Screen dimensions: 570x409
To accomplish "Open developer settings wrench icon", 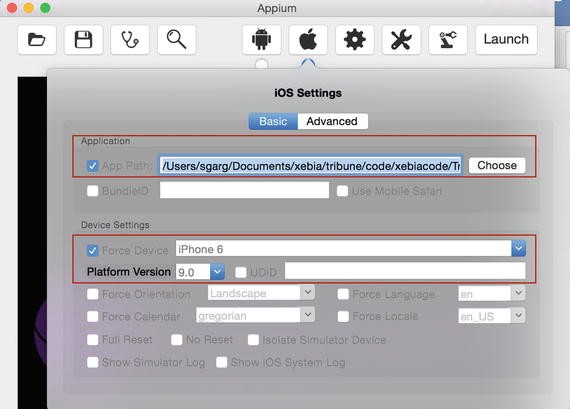I will coord(401,40).
